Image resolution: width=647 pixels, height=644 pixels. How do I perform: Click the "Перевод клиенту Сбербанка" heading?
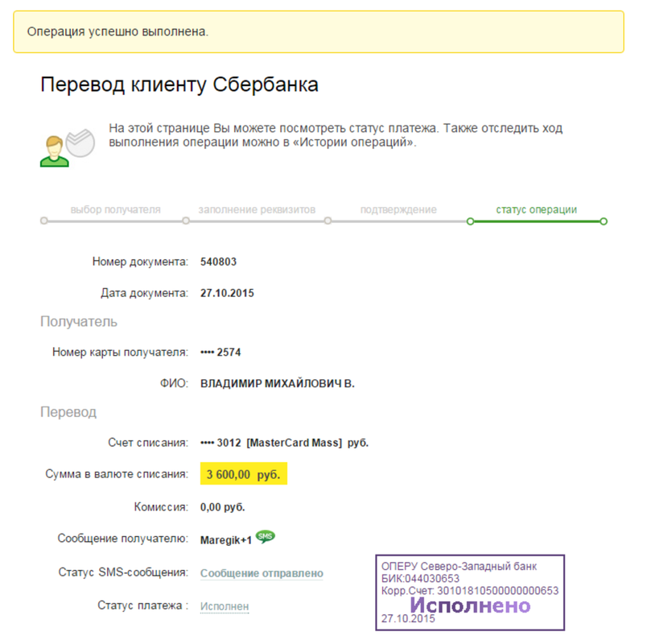179,85
